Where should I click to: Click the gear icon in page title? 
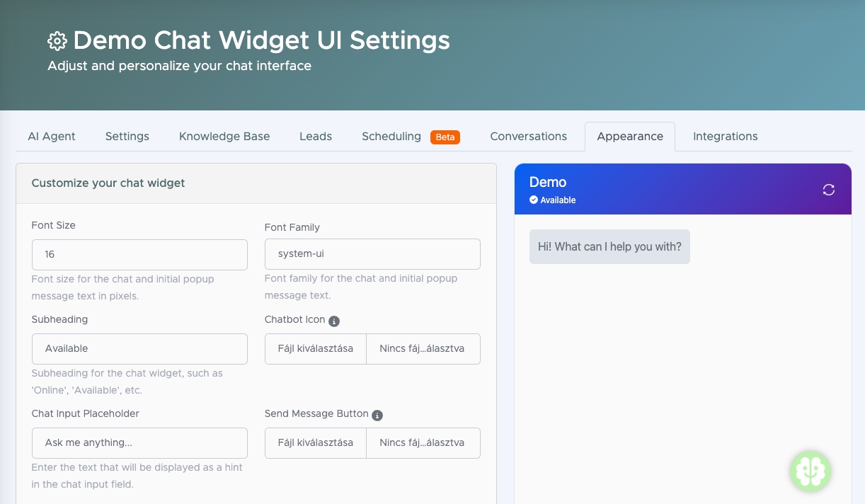(x=57, y=41)
